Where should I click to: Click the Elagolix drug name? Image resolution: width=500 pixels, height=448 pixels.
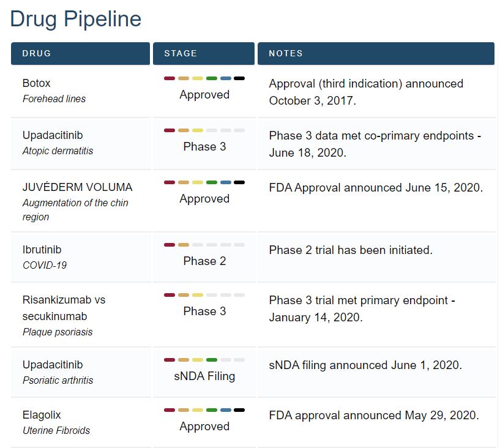click(x=42, y=415)
